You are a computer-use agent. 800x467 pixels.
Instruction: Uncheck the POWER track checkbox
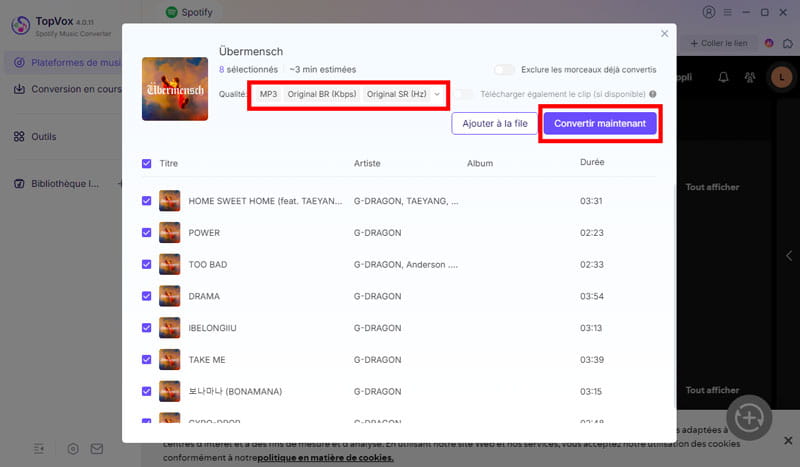pos(146,233)
